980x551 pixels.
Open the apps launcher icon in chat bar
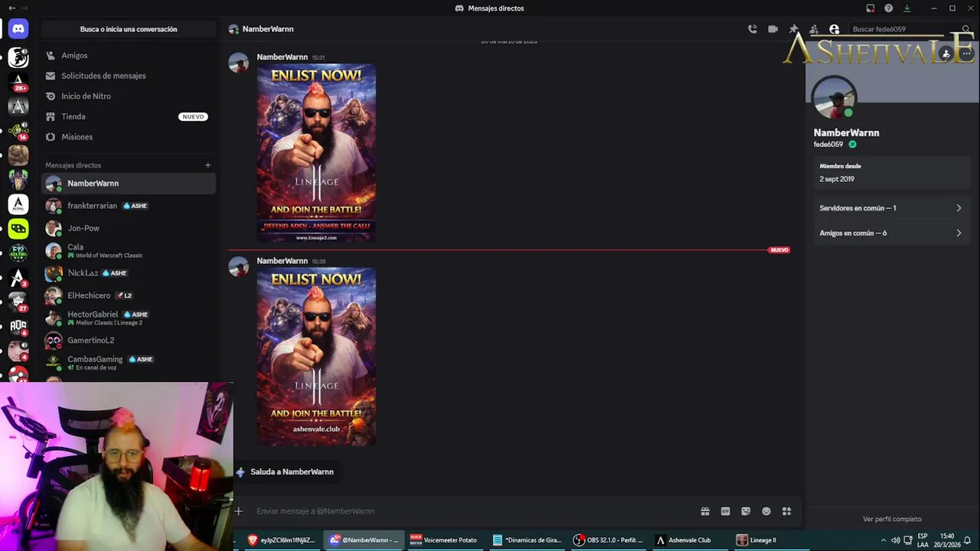786,511
